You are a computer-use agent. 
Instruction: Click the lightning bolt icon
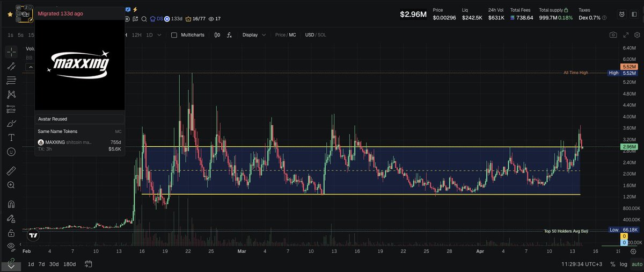click(135, 10)
